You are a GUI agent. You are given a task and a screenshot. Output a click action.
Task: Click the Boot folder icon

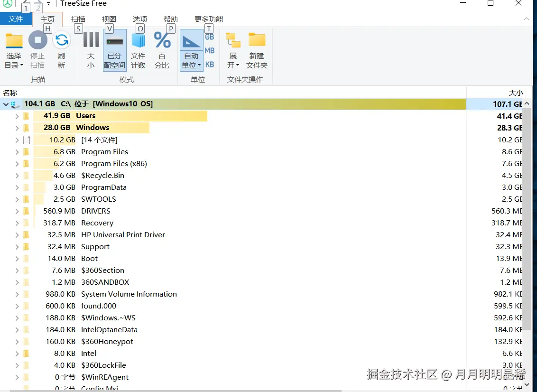[x=27, y=259]
